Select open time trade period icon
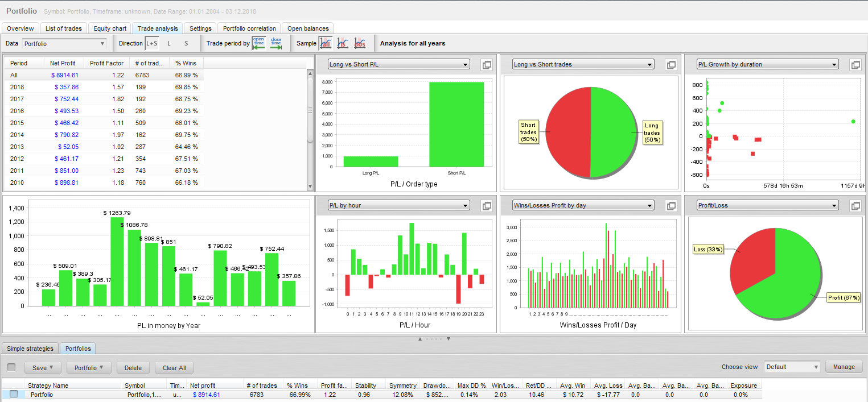 (x=259, y=43)
